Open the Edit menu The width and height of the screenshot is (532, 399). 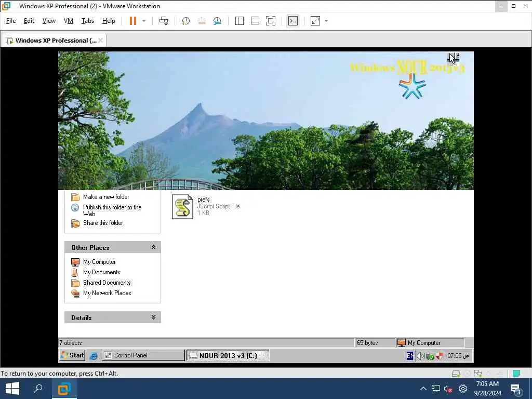[x=29, y=21]
